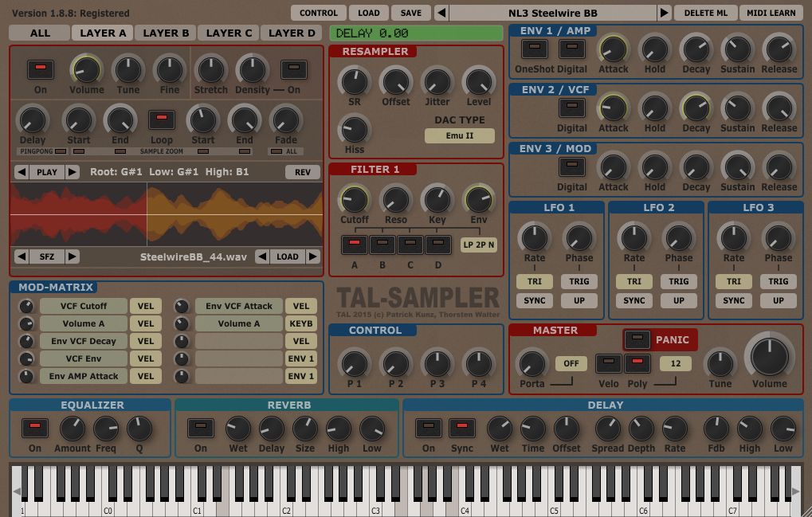Select previous preset with the left arrow
Image resolution: width=812 pixels, height=517 pixels.
[x=441, y=13]
